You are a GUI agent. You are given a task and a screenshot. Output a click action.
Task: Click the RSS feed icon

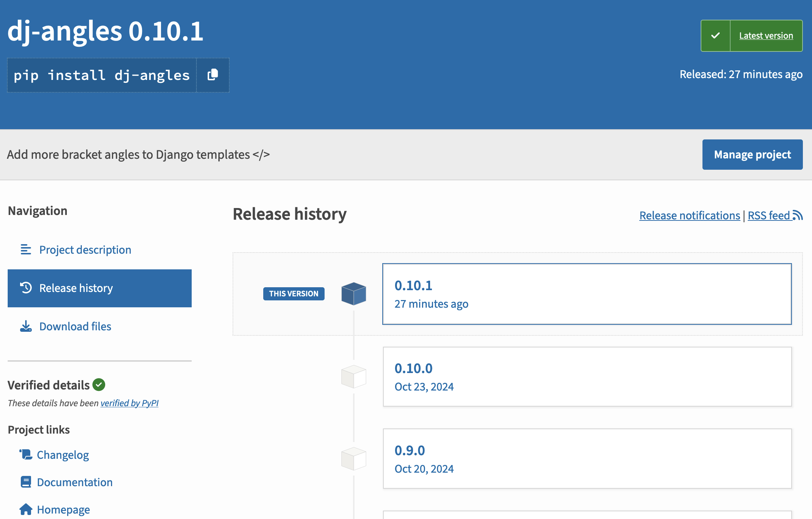pyautogui.click(x=798, y=215)
